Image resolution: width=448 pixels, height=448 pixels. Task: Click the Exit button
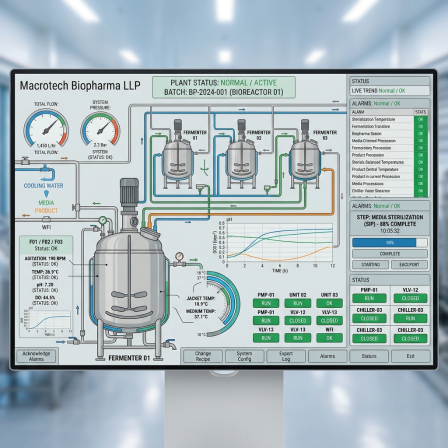pos(410,356)
